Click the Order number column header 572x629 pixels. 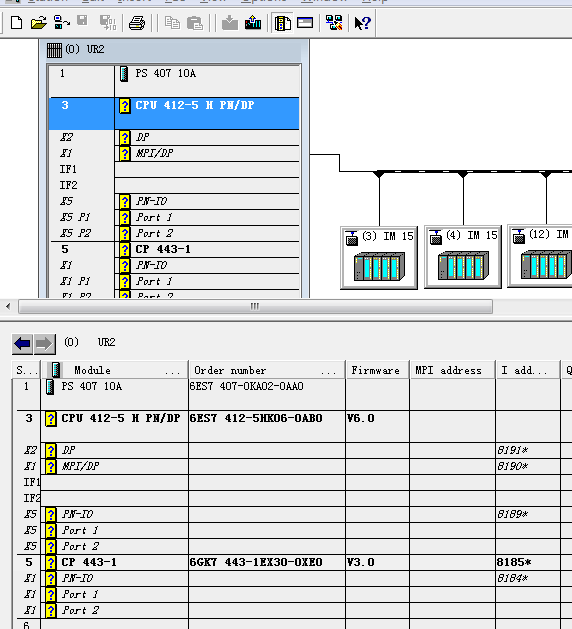tap(267, 370)
